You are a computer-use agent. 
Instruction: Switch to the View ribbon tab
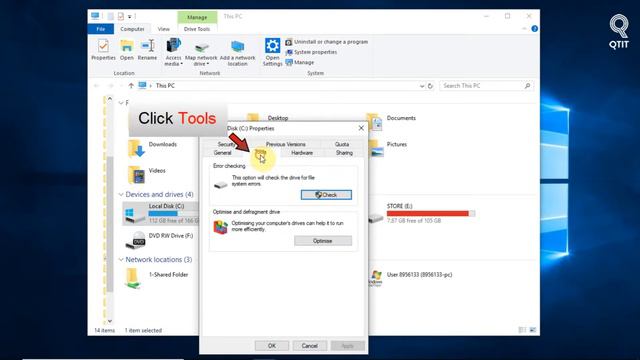[x=164, y=29]
